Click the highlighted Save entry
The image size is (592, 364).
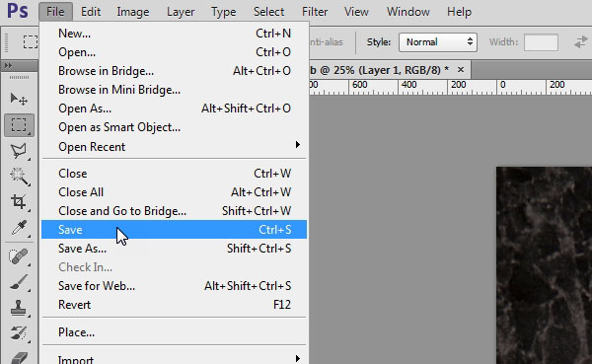174,230
